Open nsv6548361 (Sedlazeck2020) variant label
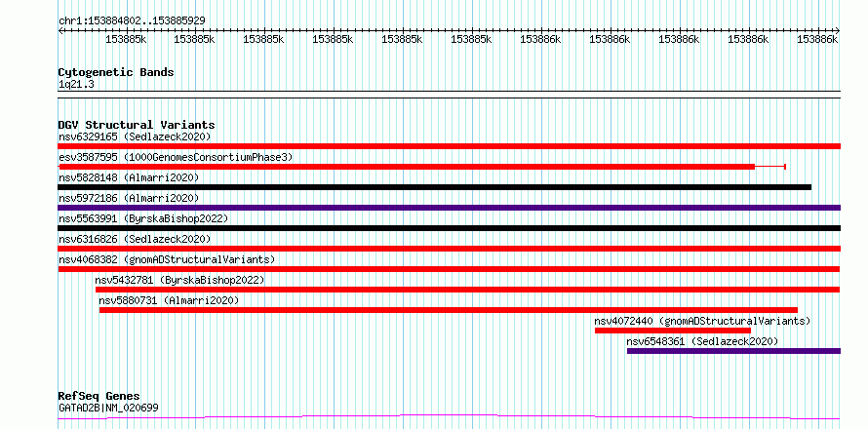The width and height of the screenshot is (868, 429). tap(702, 341)
